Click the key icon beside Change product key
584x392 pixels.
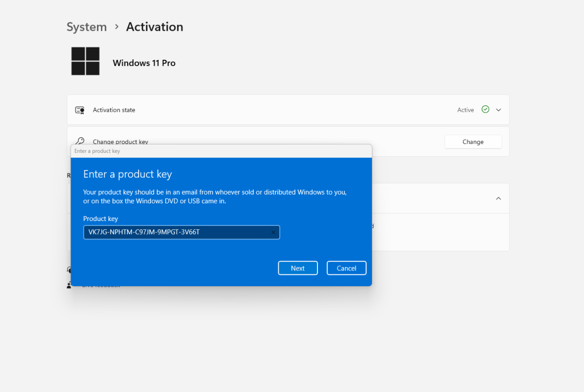coord(80,141)
